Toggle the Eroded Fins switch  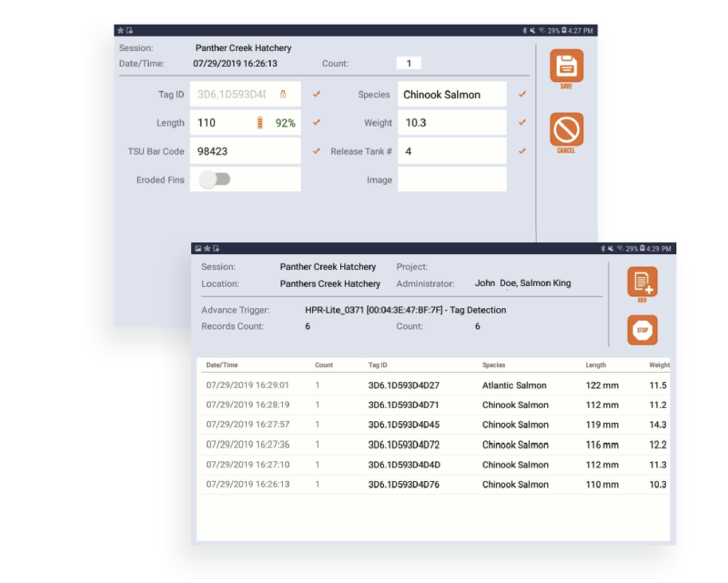click(214, 179)
